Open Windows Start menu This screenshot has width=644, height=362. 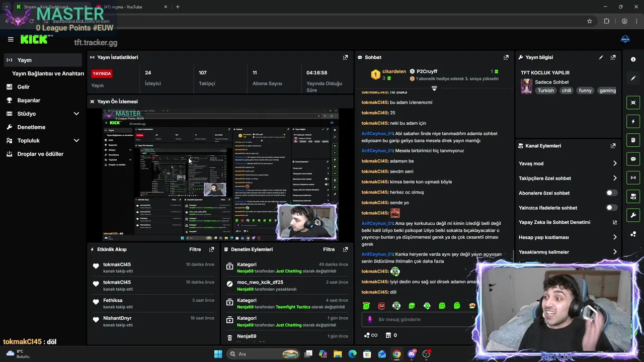click(x=218, y=354)
